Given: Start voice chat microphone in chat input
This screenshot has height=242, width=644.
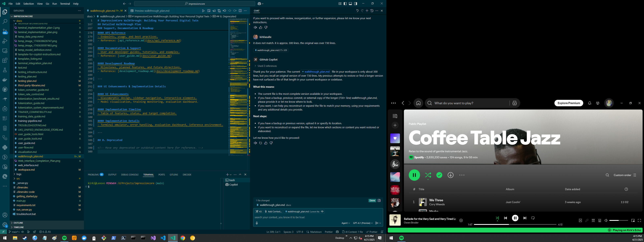Looking at the screenshot, I should 257,223.
